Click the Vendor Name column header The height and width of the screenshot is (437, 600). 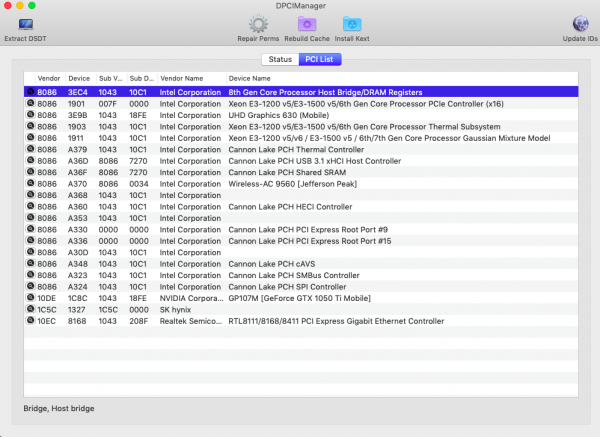point(182,77)
